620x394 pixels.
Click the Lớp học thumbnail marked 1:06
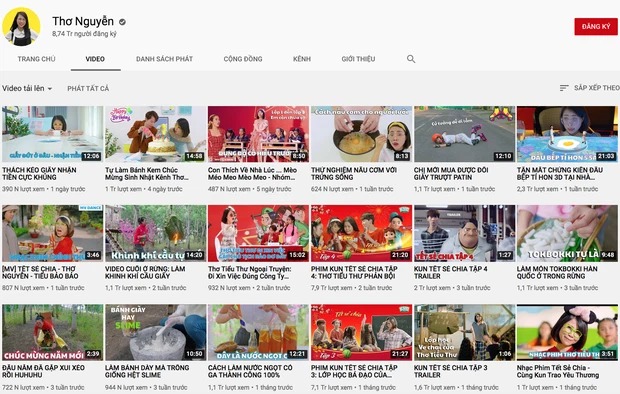coord(464,332)
